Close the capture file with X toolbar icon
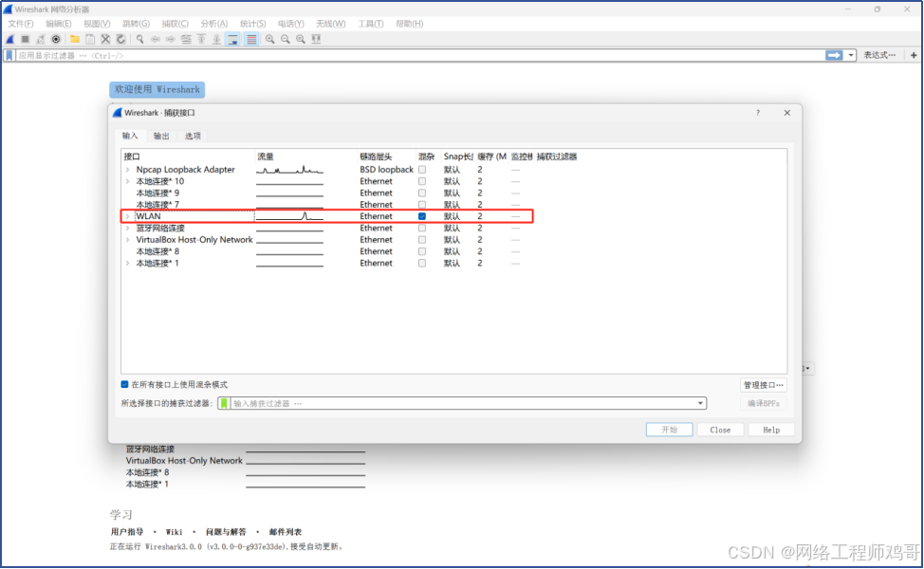This screenshot has width=924, height=569. point(105,40)
